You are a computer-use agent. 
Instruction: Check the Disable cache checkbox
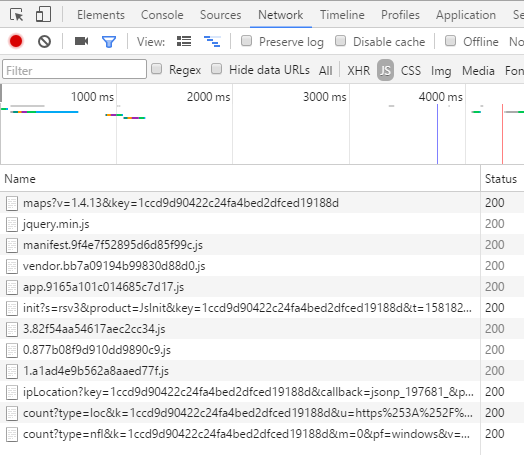(341, 41)
